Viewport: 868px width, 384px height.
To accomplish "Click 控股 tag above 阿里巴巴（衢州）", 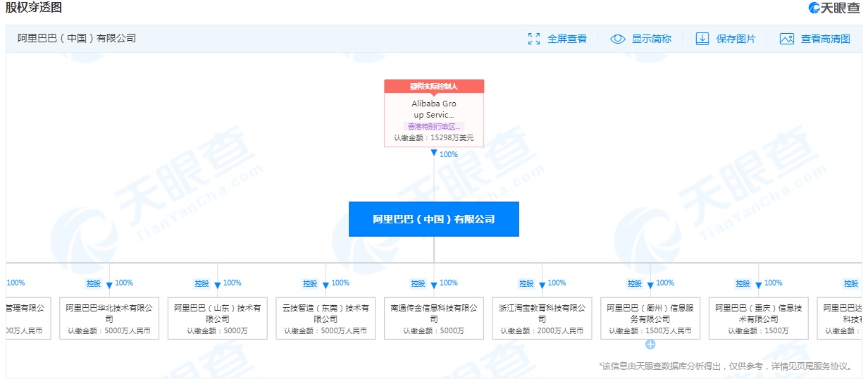I will tap(635, 283).
